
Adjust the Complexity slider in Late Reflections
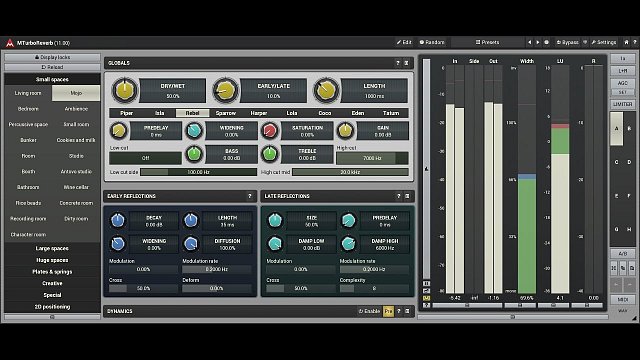click(374, 288)
